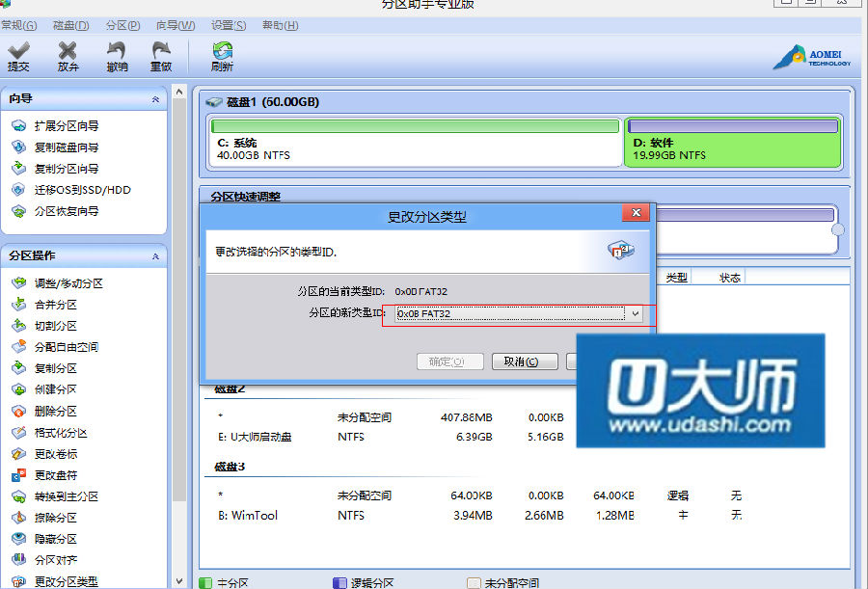
Task: Open the 分区的新类型ID dropdown
Action: pos(635,314)
